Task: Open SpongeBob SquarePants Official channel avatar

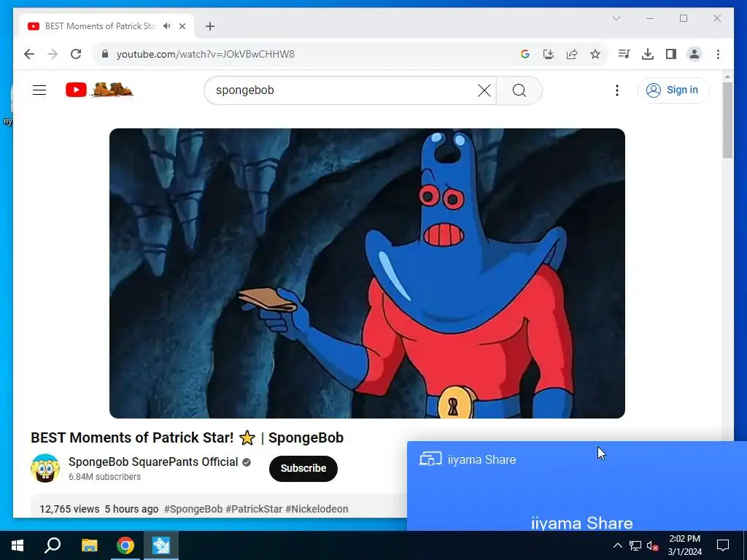Action: point(45,468)
